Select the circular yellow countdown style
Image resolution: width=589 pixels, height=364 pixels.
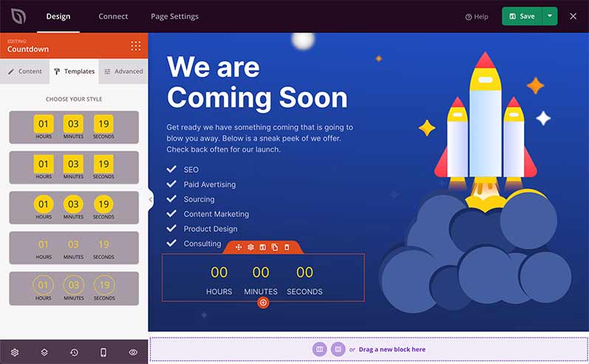(x=74, y=207)
